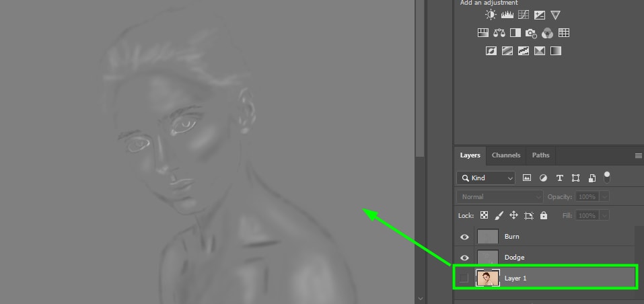
Task: Select the Layer 1 thumbnail
Action: (x=488, y=278)
